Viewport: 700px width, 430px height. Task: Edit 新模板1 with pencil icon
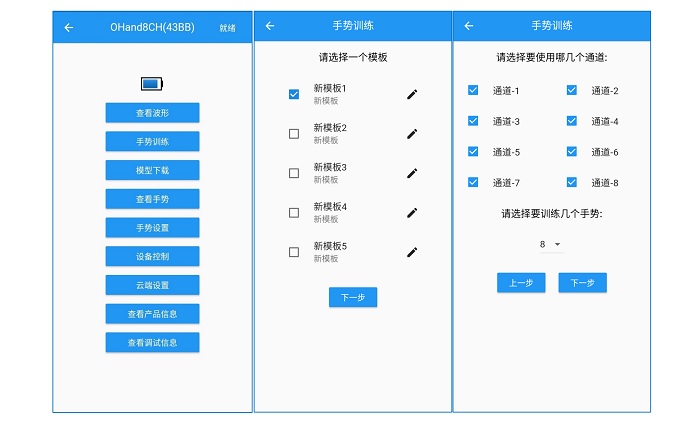412,94
